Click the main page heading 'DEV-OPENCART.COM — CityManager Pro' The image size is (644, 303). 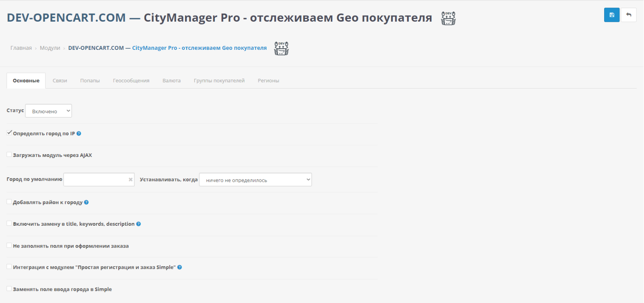pyautogui.click(x=219, y=18)
